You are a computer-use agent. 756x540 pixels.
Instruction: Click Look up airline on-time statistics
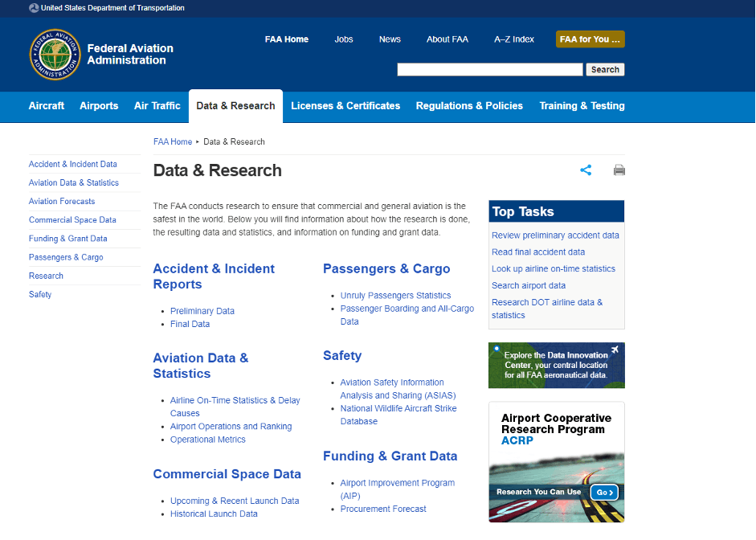554,268
